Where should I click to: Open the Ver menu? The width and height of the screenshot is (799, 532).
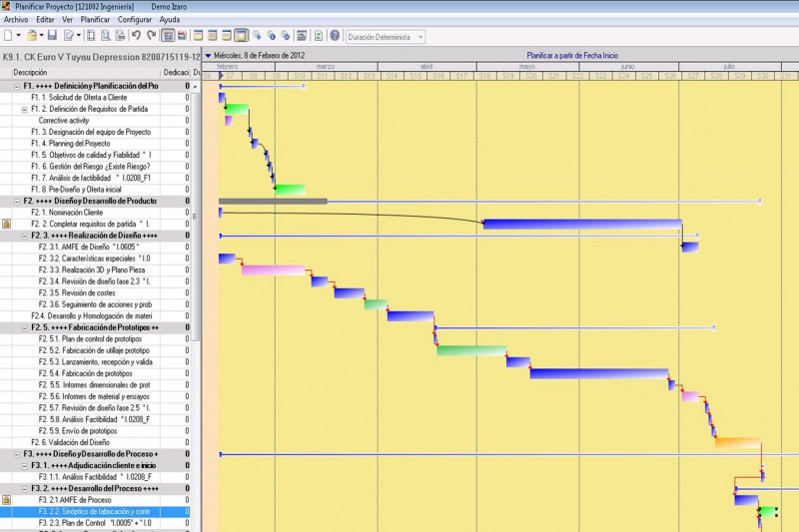[67, 19]
